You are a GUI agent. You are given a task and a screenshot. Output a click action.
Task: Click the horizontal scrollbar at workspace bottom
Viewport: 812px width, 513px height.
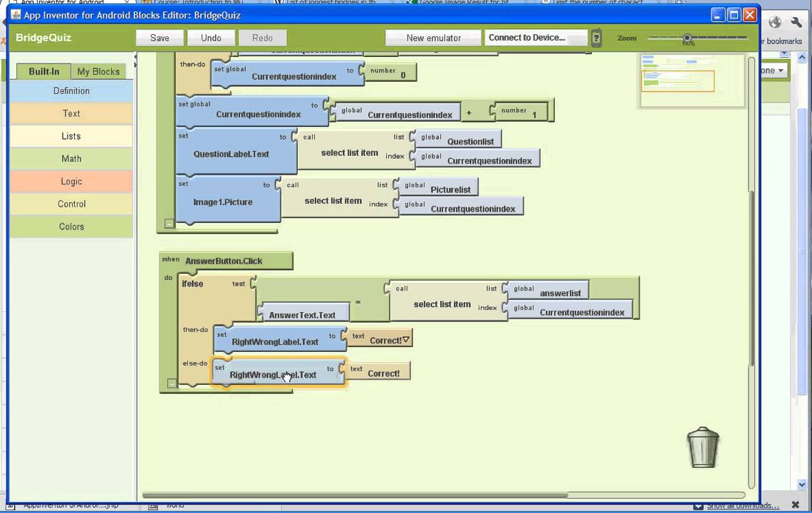tap(355, 495)
